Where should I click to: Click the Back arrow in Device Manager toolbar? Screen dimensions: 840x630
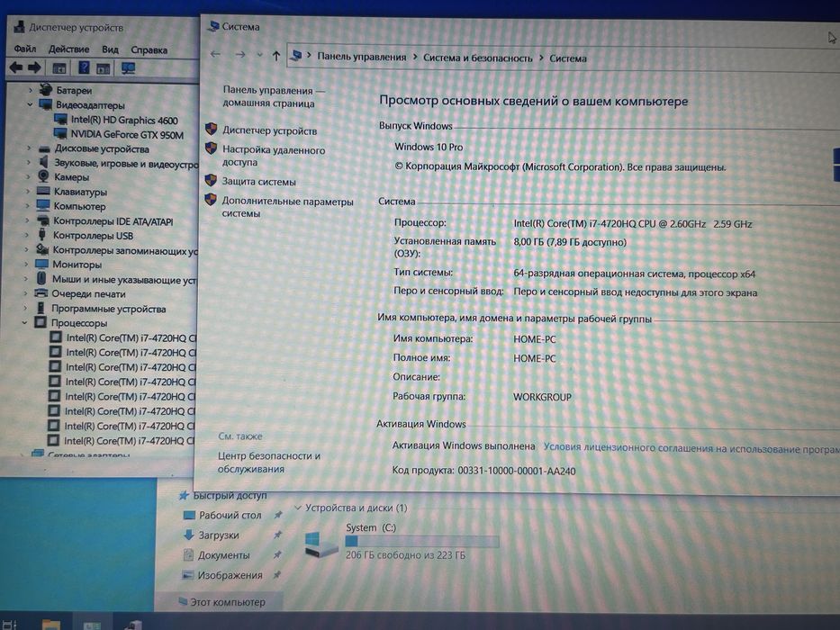click(16, 67)
